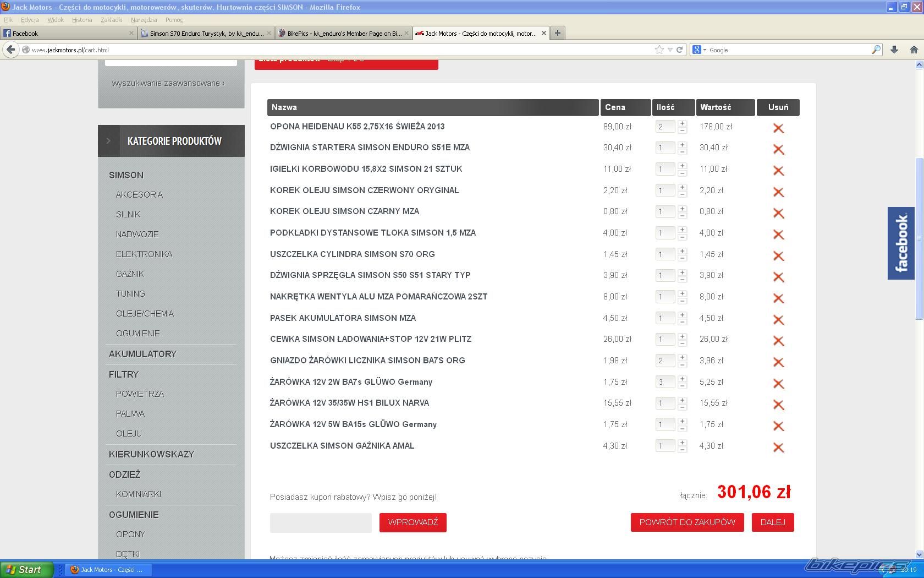
Task: Delete USZCZELKA SIMSON GAŹNIKA AMAL row
Action: click(x=778, y=448)
